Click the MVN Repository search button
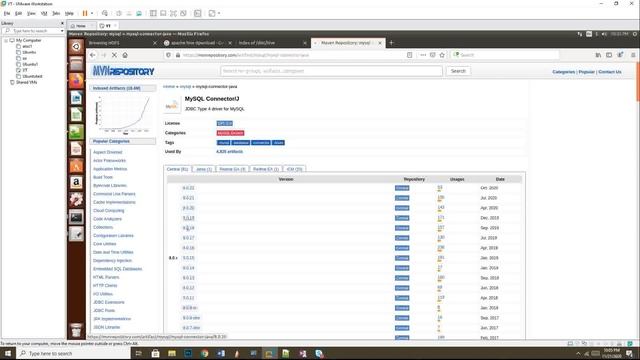Screen dimensions: 640x360 click(x=458, y=71)
